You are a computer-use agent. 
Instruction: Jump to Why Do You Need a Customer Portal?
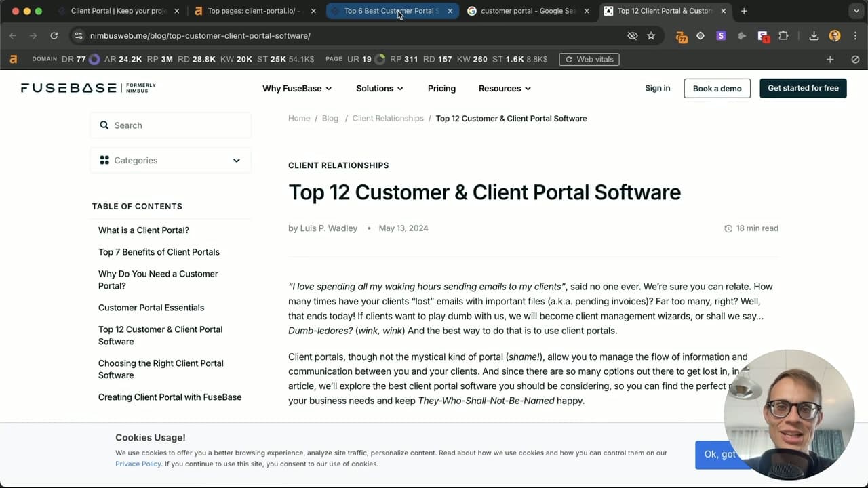(158, 279)
